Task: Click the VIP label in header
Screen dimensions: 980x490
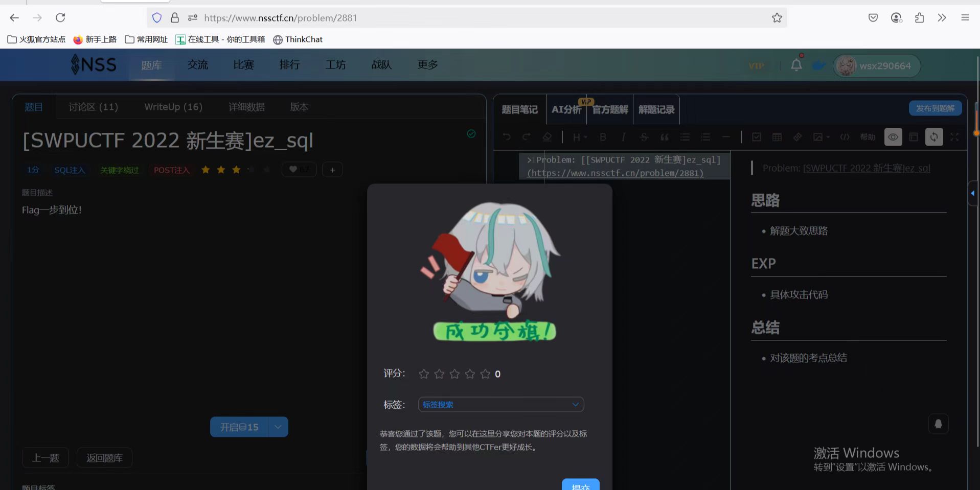Action: (x=756, y=66)
